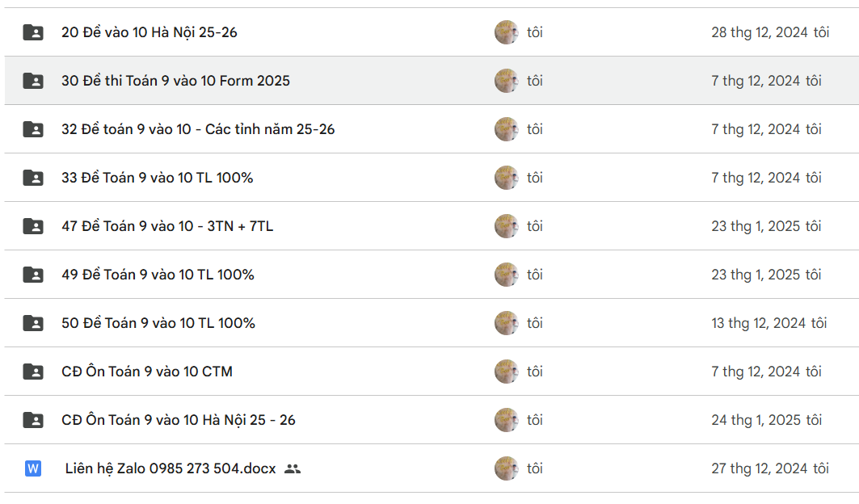
Task: Click owner avatar in the 49 Đề Toán row
Action: [506, 275]
